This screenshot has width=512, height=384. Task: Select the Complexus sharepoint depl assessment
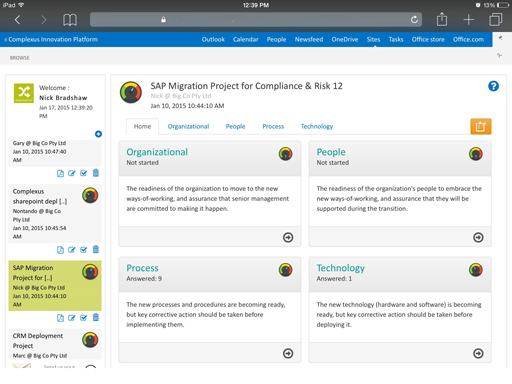click(x=55, y=213)
